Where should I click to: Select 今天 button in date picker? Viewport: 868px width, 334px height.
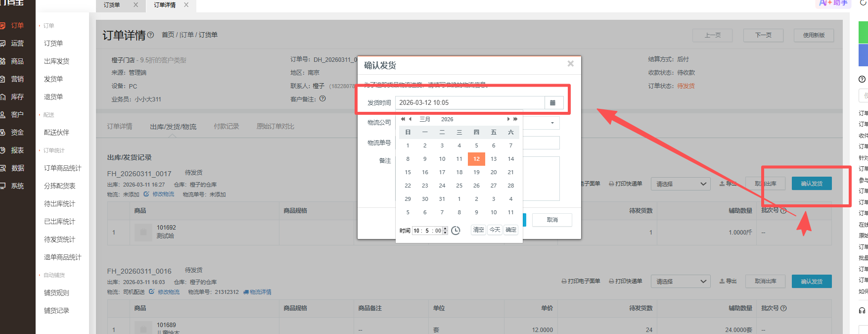tap(495, 230)
